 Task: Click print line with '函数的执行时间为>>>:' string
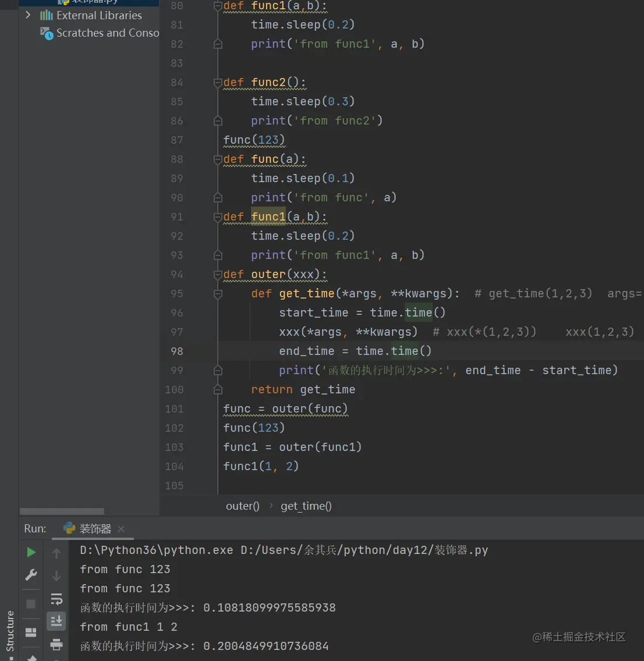[x=448, y=371]
